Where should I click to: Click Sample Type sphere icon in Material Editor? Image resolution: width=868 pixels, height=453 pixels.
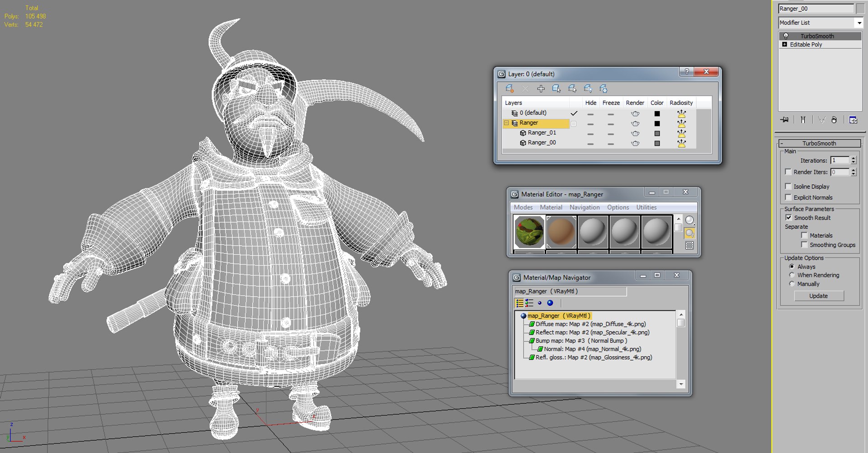pyautogui.click(x=689, y=220)
